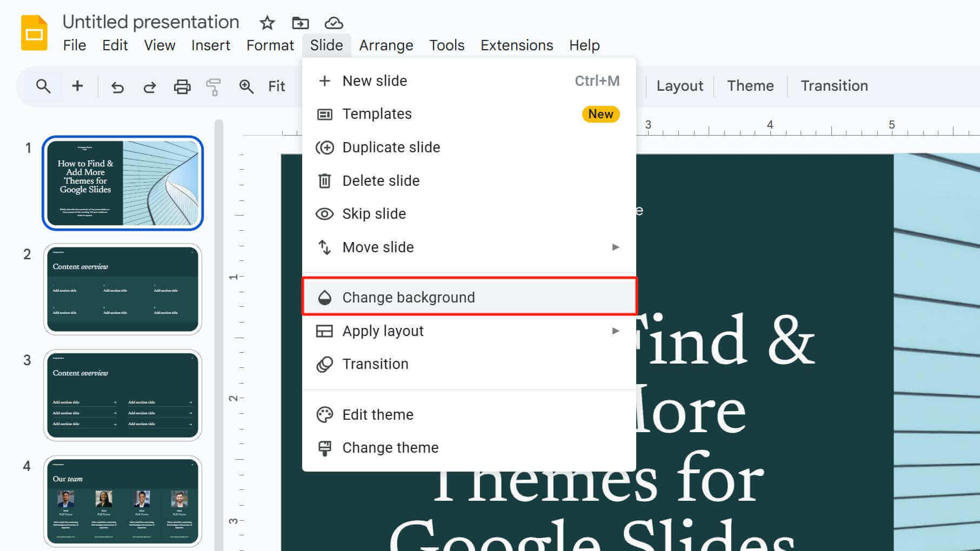The height and width of the screenshot is (551, 980).
Task: Click the New slide plus icon in menu
Action: tap(324, 81)
